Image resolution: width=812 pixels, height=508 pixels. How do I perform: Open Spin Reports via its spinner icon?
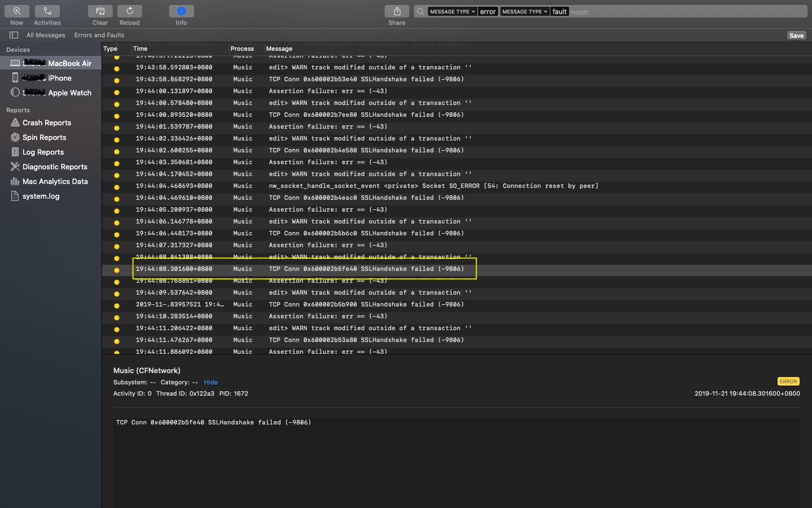(x=15, y=137)
